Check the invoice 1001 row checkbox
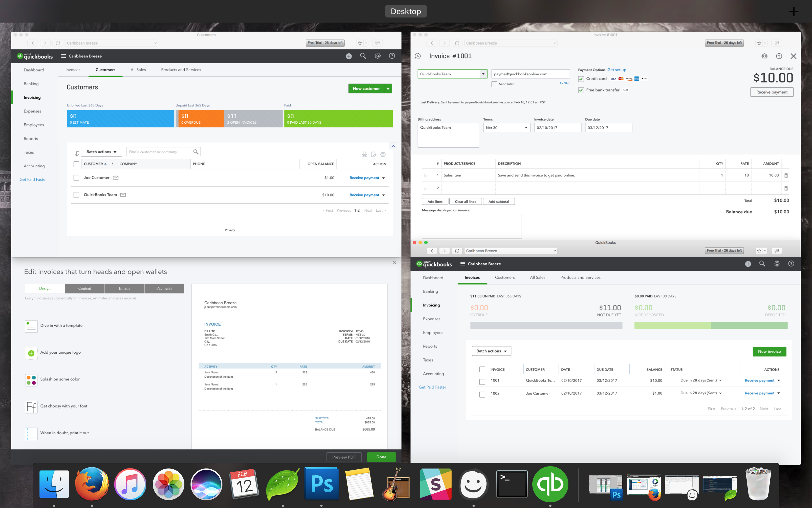 pyautogui.click(x=482, y=382)
